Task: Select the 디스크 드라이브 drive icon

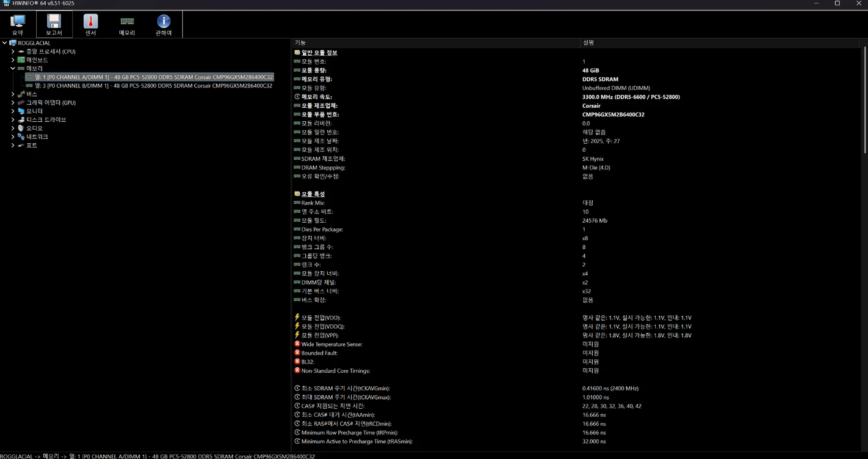Action: [x=21, y=120]
